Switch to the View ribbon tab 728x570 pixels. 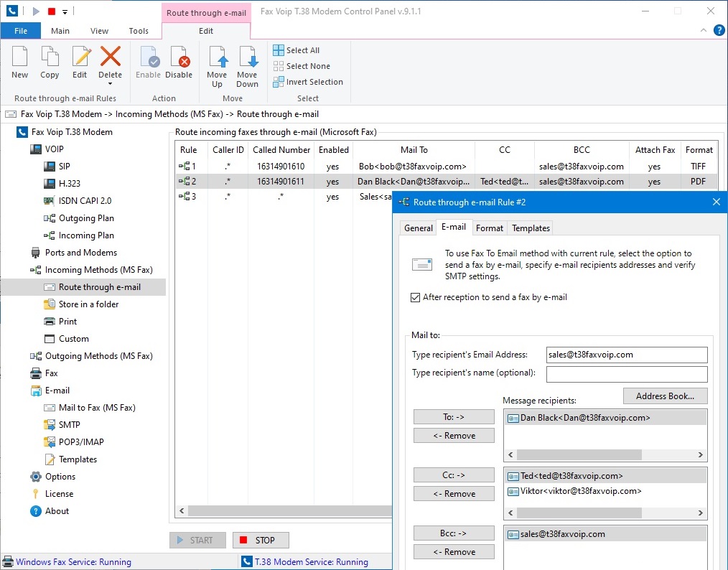(x=99, y=31)
